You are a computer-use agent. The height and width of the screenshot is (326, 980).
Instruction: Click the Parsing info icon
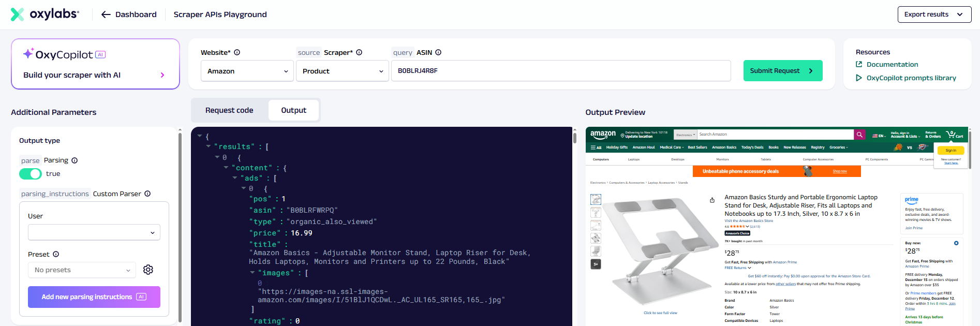75,160
